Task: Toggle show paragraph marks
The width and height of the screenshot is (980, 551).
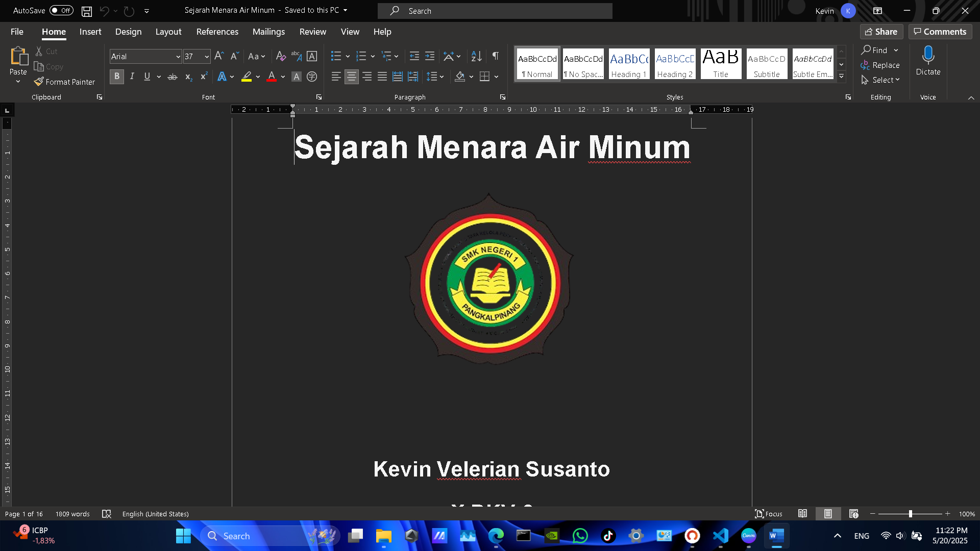Action: click(x=496, y=56)
